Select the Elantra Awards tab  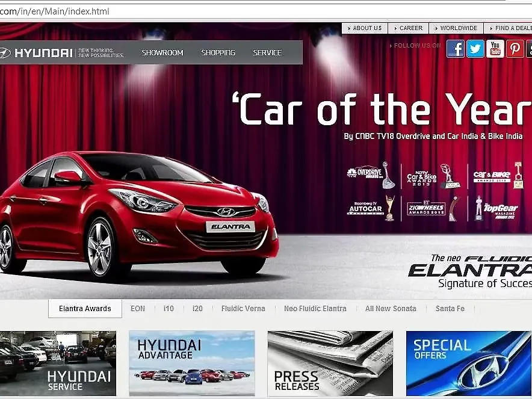pyautogui.click(x=85, y=308)
